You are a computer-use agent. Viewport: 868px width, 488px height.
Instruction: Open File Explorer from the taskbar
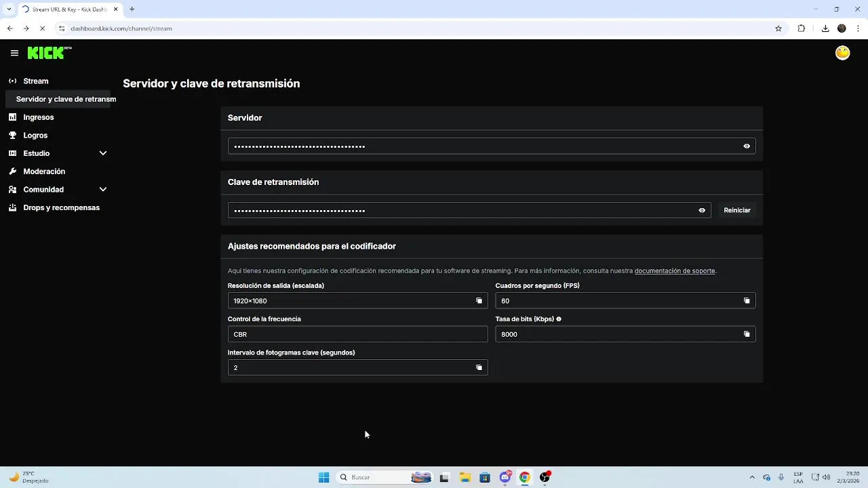click(x=465, y=477)
